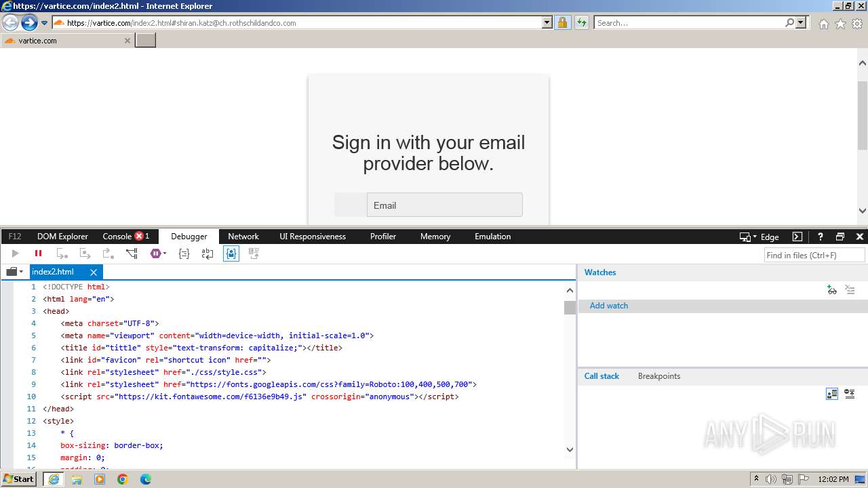The height and width of the screenshot is (488, 868).
Task: Toggle show library frames icon in call stack
Action: tap(832, 394)
